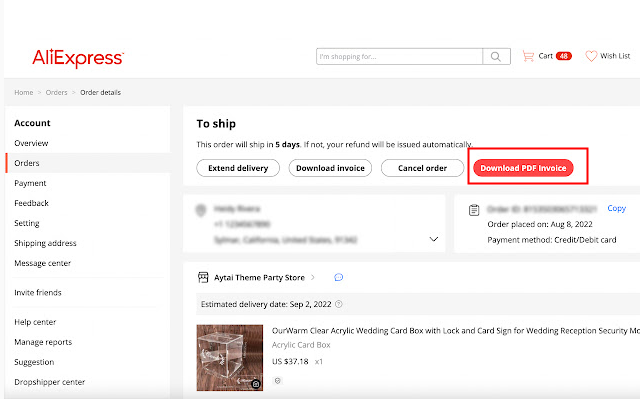Click the Cancel order button
The width and height of the screenshot is (640, 399).
point(422,168)
